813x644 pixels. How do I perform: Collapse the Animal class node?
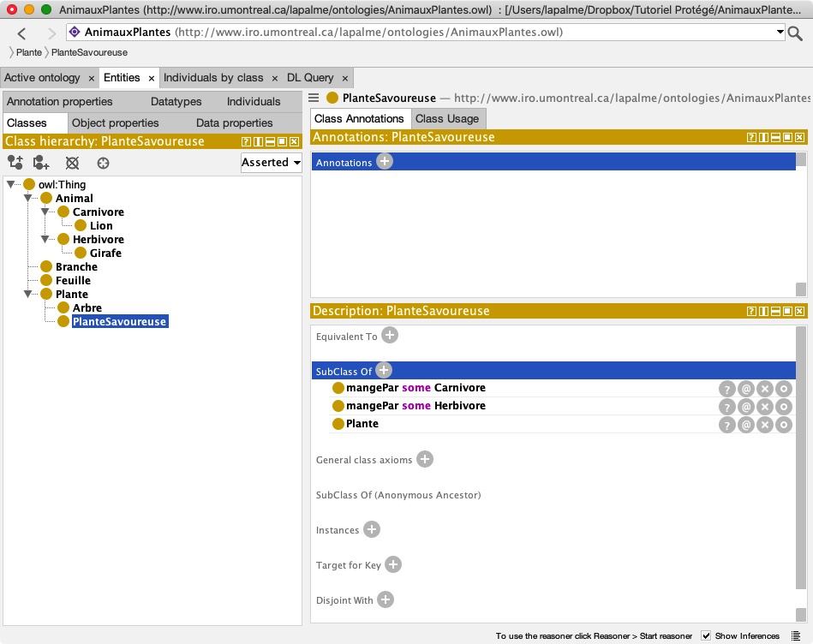28,199
